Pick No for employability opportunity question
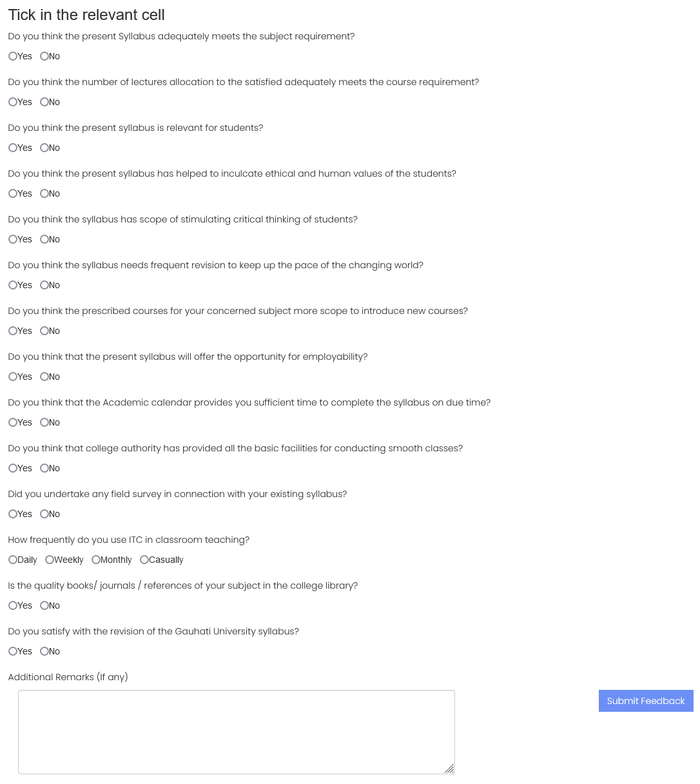This screenshot has height=784, width=700. click(44, 377)
